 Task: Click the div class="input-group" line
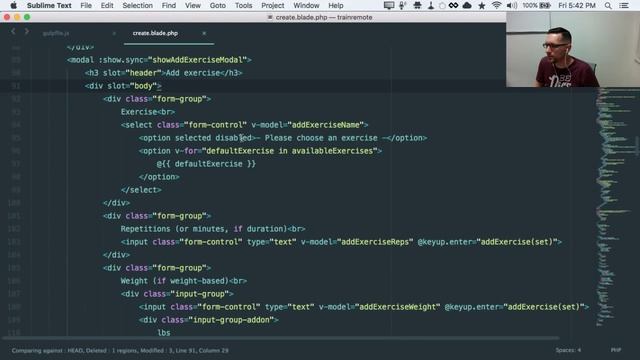click(x=177, y=294)
